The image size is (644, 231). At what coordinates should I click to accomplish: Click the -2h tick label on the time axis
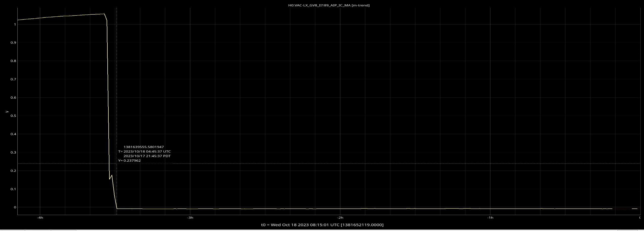coord(340,218)
